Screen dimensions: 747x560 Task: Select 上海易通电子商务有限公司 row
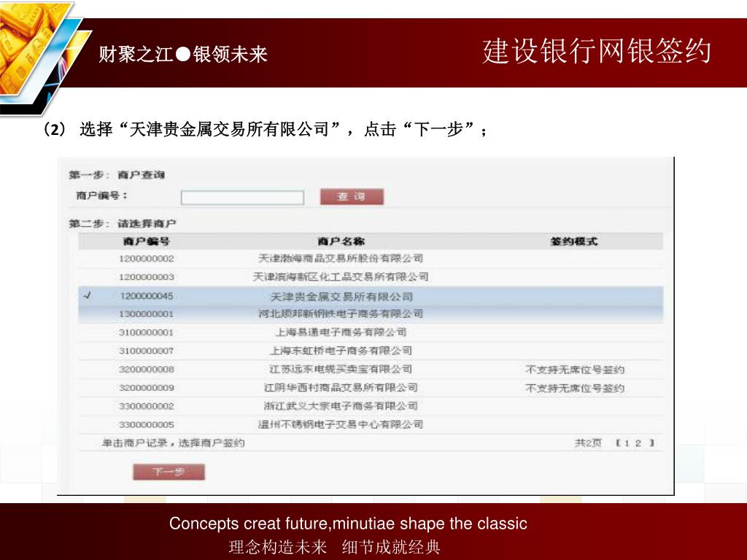[x=371, y=332]
